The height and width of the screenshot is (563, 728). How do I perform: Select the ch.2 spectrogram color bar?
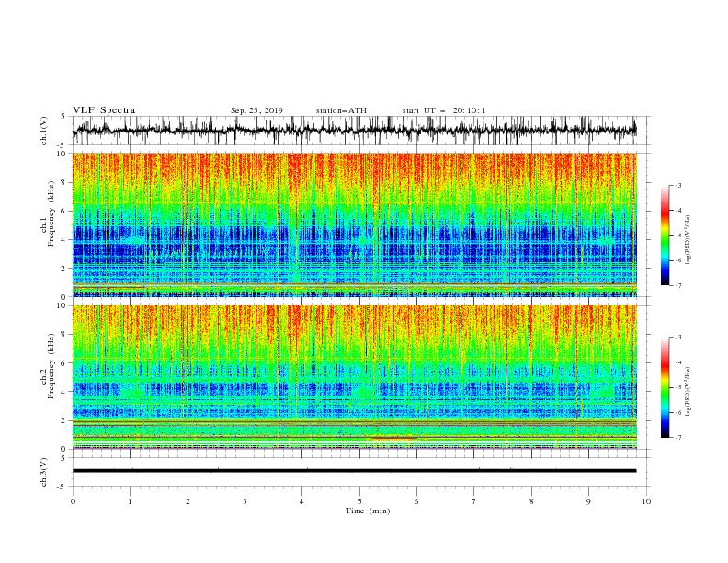[665, 387]
